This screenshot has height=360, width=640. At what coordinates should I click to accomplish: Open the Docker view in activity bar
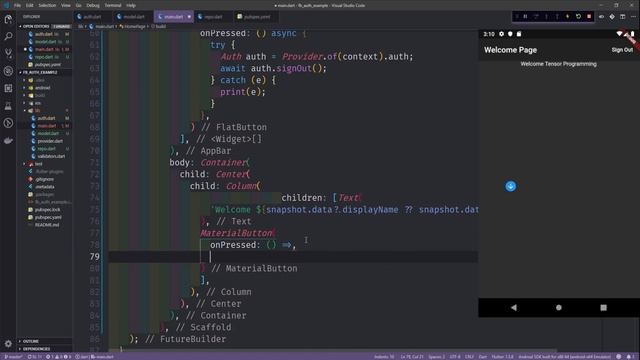pyautogui.click(x=8, y=140)
